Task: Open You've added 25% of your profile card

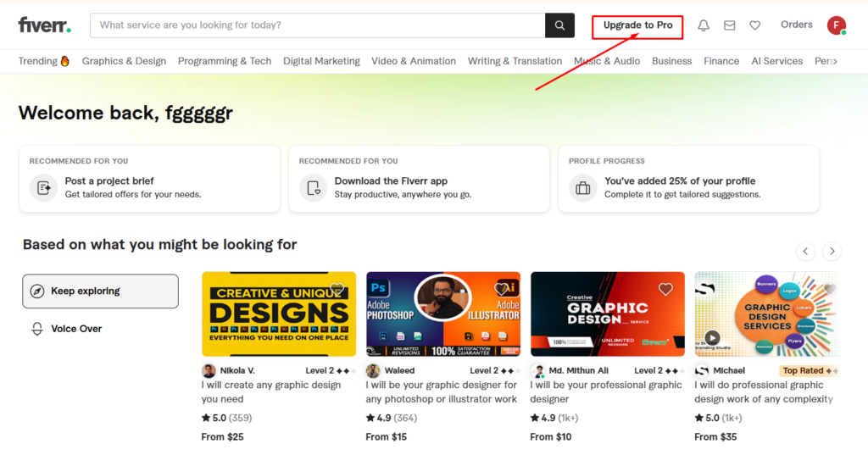Action: 688,179
